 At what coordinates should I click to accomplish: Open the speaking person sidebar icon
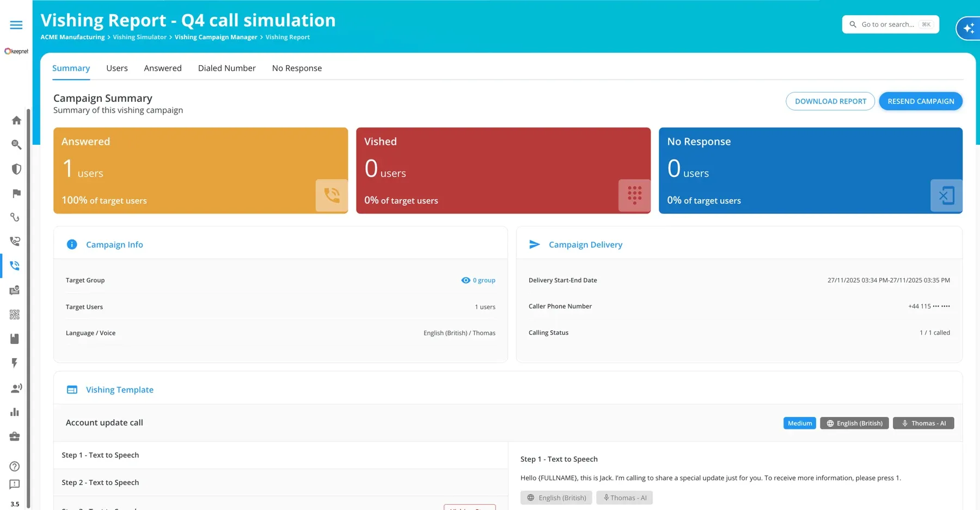tap(16, 388)
